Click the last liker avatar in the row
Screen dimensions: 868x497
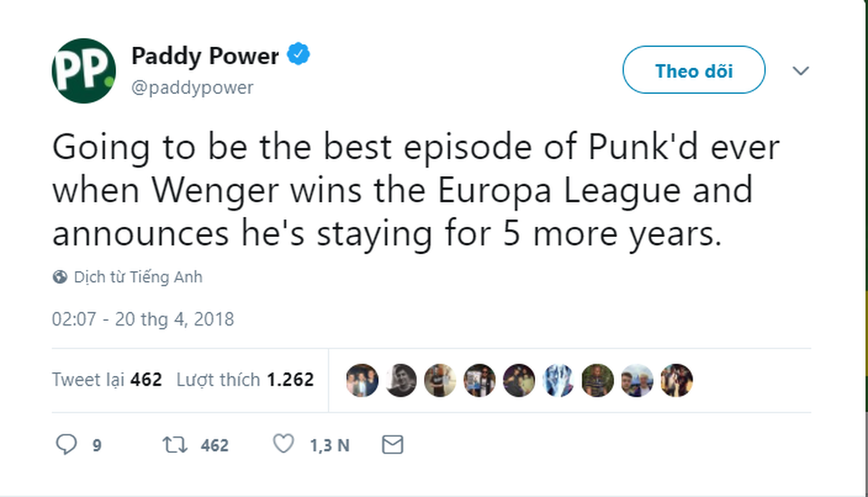[675, 380]
